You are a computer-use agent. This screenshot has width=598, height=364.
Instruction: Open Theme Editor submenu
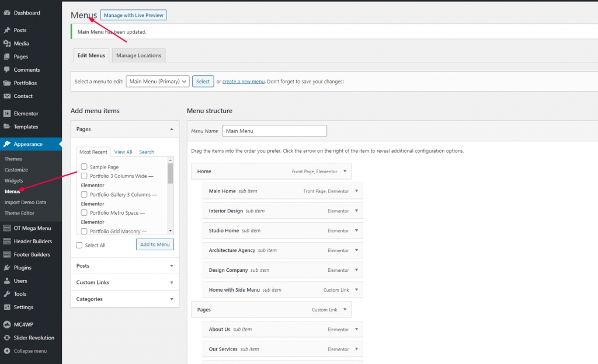(x=19, y=213)
